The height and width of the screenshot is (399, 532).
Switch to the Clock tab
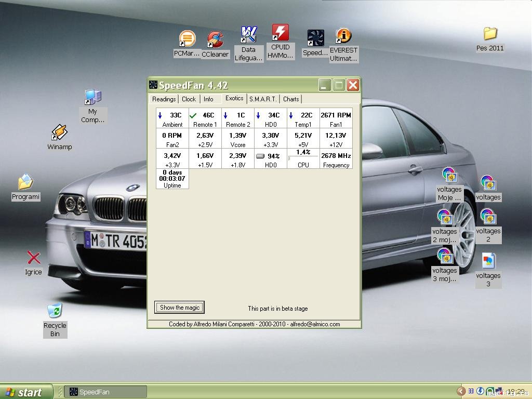pos(189,99)
